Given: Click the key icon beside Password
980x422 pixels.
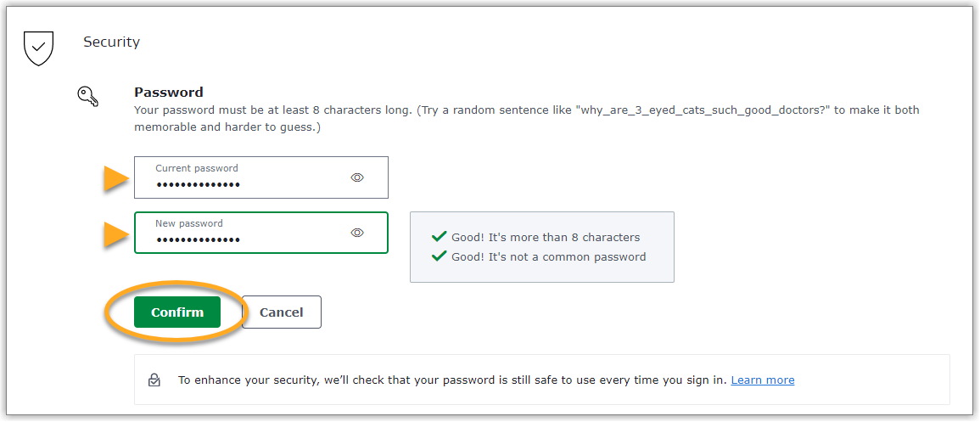Looking at the screenshot, I should tap(88, 98).
